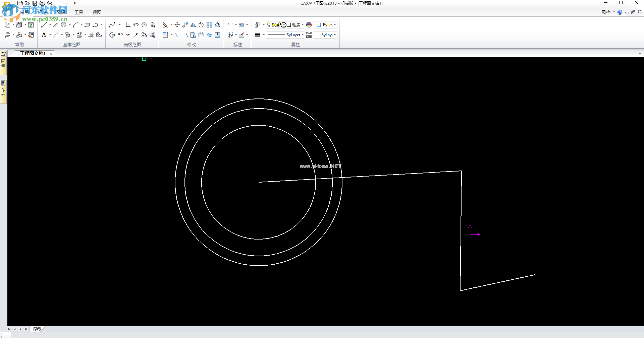
Task: Select the Hatch fill tool
Action: tap(91, 35)
